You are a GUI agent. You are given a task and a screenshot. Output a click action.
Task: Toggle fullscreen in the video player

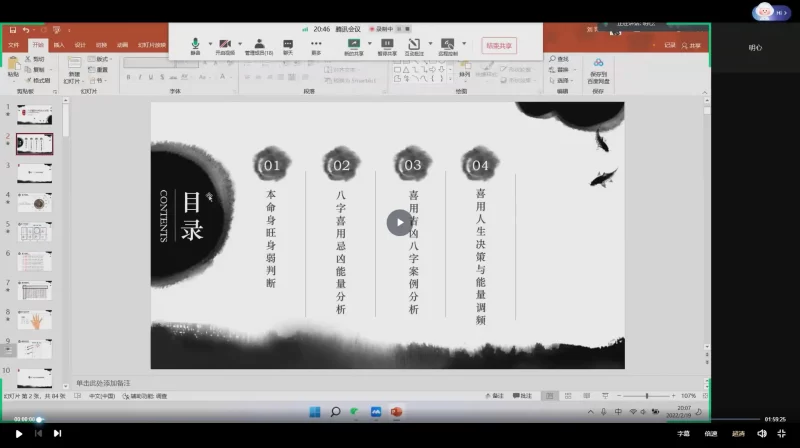[782, 433]
